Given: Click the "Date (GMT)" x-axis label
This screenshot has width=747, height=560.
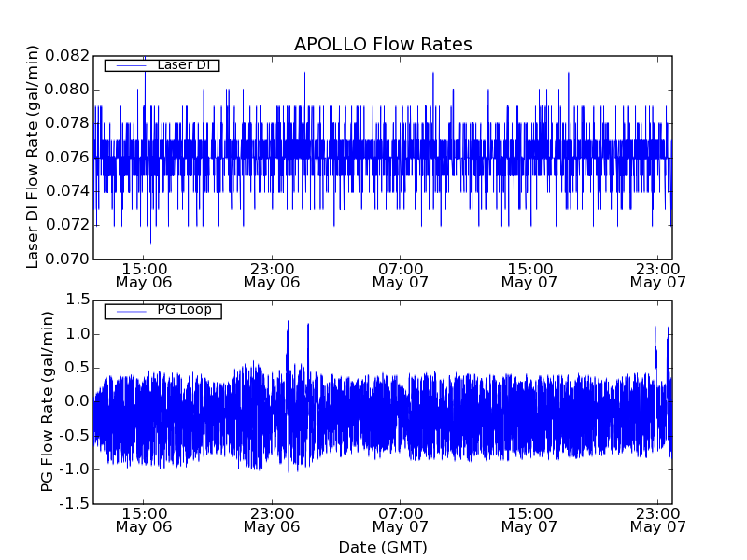Looking at the screenshot, I should (x=383, y=547).
